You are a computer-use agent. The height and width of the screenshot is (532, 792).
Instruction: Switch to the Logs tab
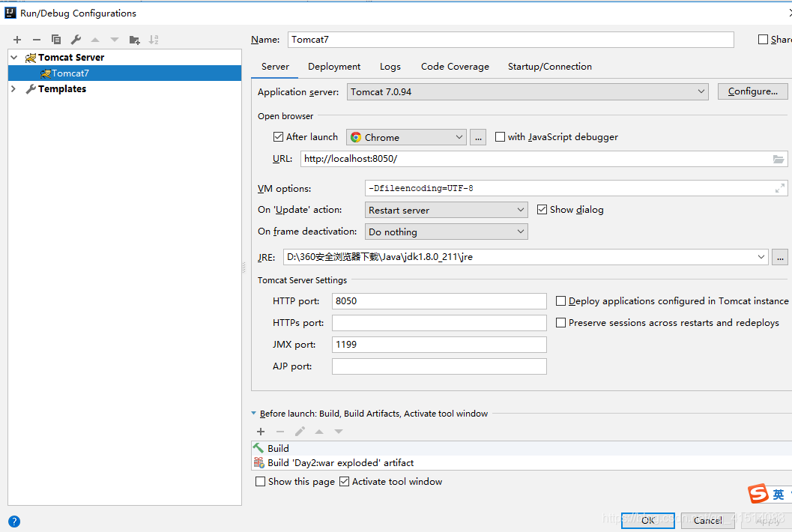(390, 67)
